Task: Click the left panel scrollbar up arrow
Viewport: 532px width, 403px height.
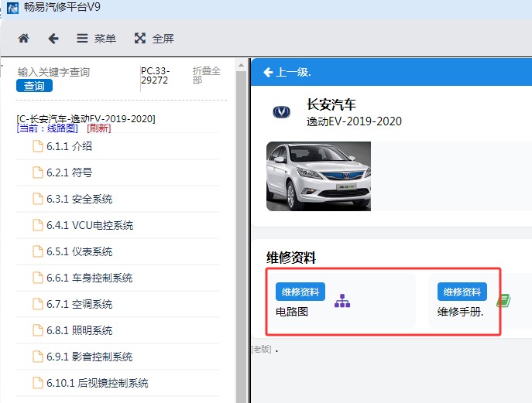Action: pos(242,65)
